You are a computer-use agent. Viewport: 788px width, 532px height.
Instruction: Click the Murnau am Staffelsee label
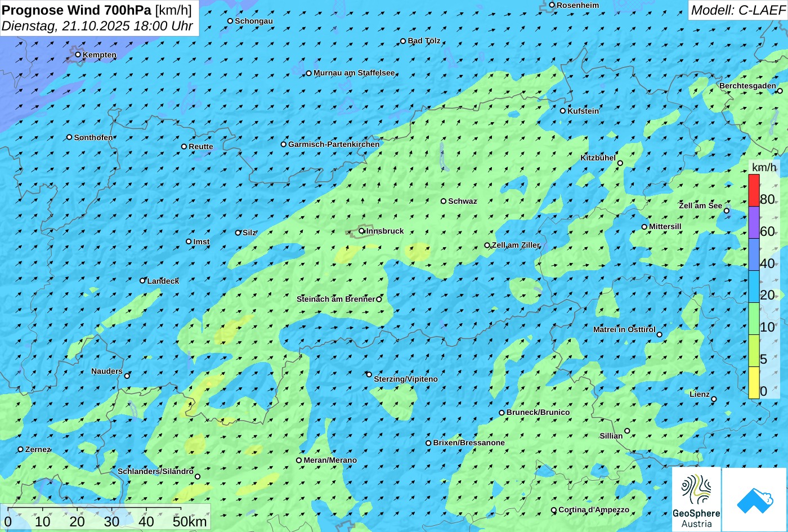(x=354, y=73)
